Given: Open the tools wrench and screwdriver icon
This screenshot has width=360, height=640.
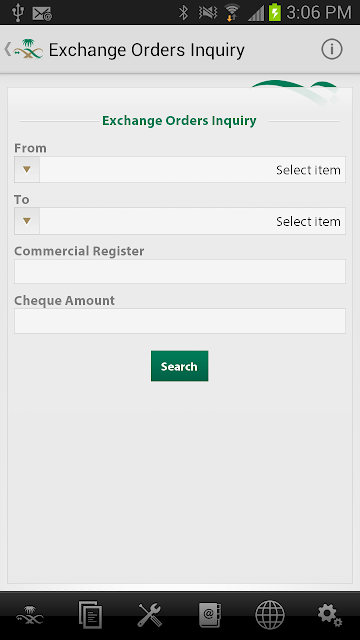Looking at the screenshot, I should 149,615.
